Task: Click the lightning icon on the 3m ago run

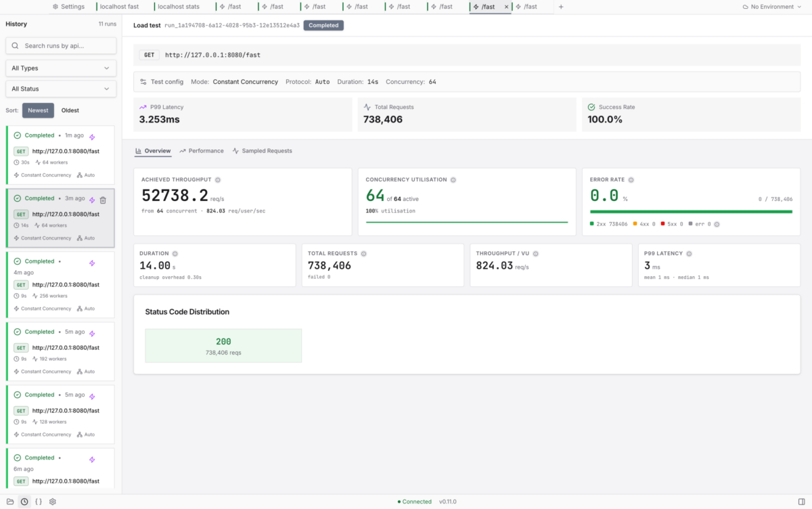Action: point(92,200)
